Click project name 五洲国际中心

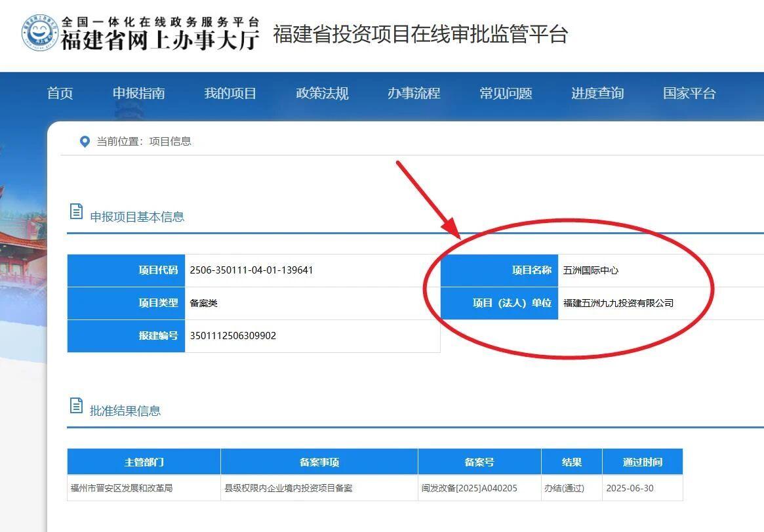(590, 270)
